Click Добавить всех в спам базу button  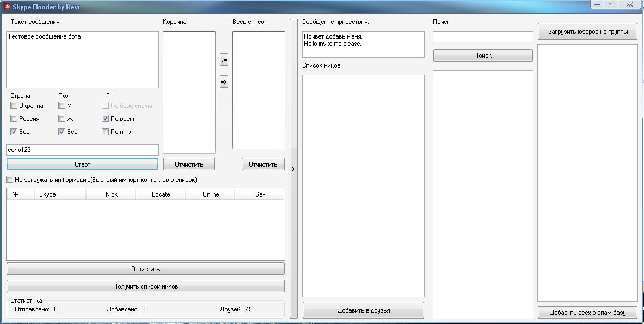pyautogui.click(x=588, y=313)
